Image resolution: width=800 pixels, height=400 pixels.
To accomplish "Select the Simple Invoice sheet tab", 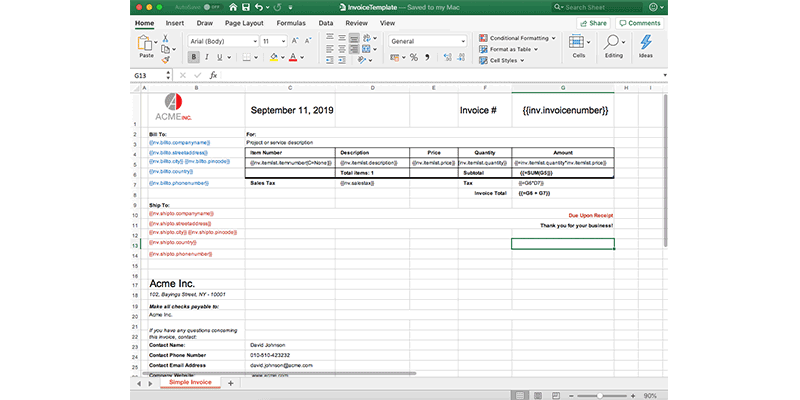I will (x=190, y=383).
